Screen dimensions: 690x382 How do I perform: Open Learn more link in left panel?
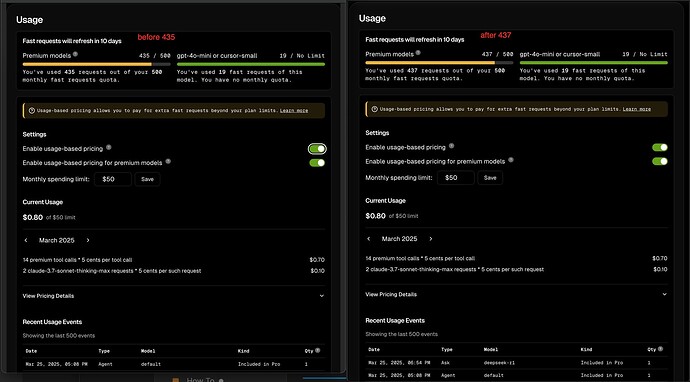point(294,111)
